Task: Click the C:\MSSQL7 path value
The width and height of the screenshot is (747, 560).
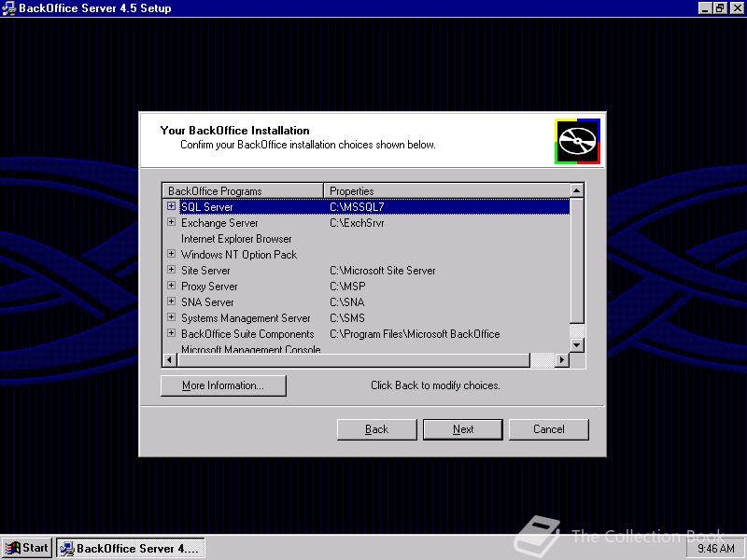Action: (x=357, y=207)
